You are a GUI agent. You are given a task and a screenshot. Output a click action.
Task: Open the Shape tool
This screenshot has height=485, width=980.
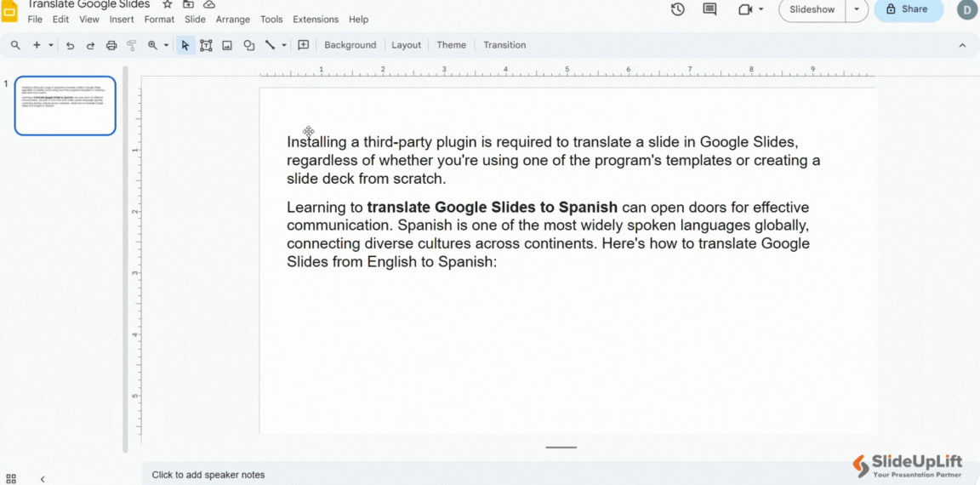[x=248, y=45]
